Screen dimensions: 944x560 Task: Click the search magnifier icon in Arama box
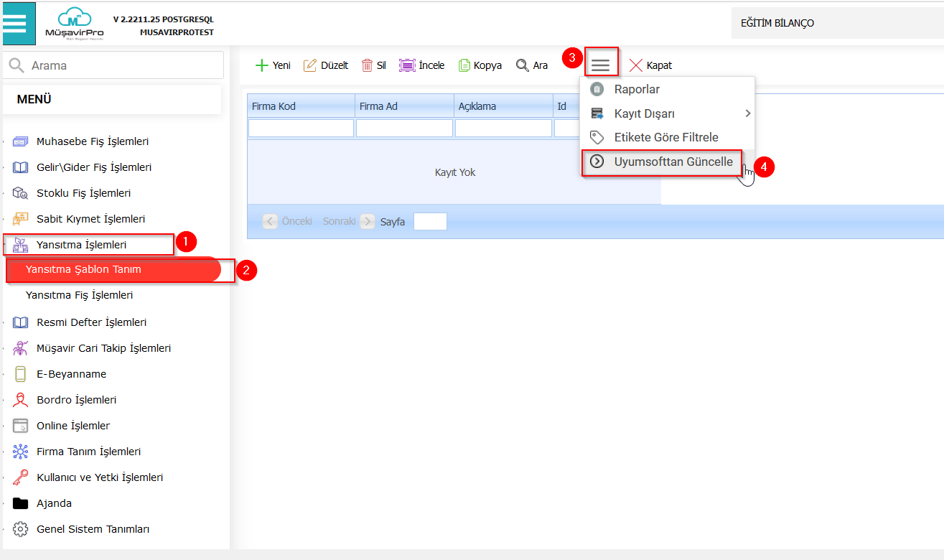[17, 65]
